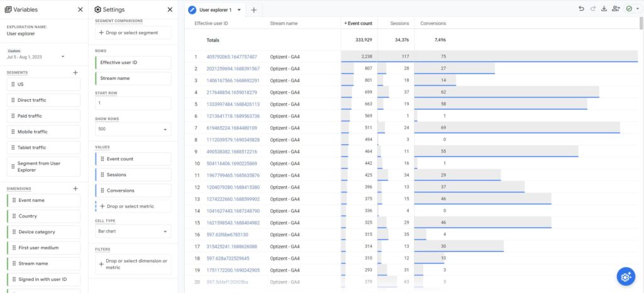This screenshot has width=644, height=293.
Task: Close the Variables panel
Action: click(x=80, y=9)
